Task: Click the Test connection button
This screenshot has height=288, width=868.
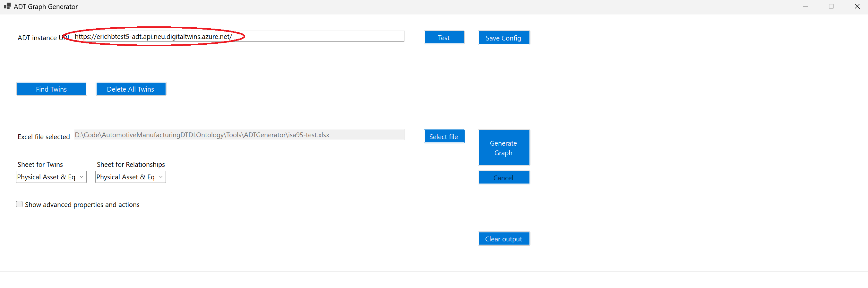Action: coord(444,38)
